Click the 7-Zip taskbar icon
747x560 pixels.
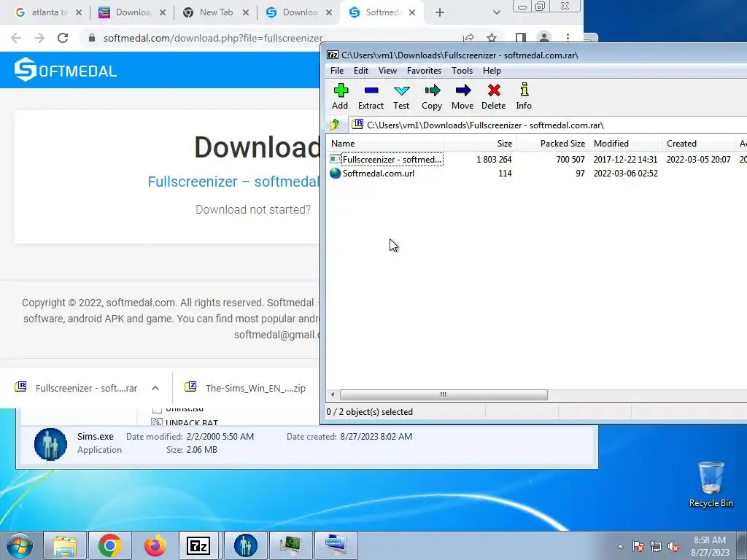pyautogui.click(x=198, y=545)
